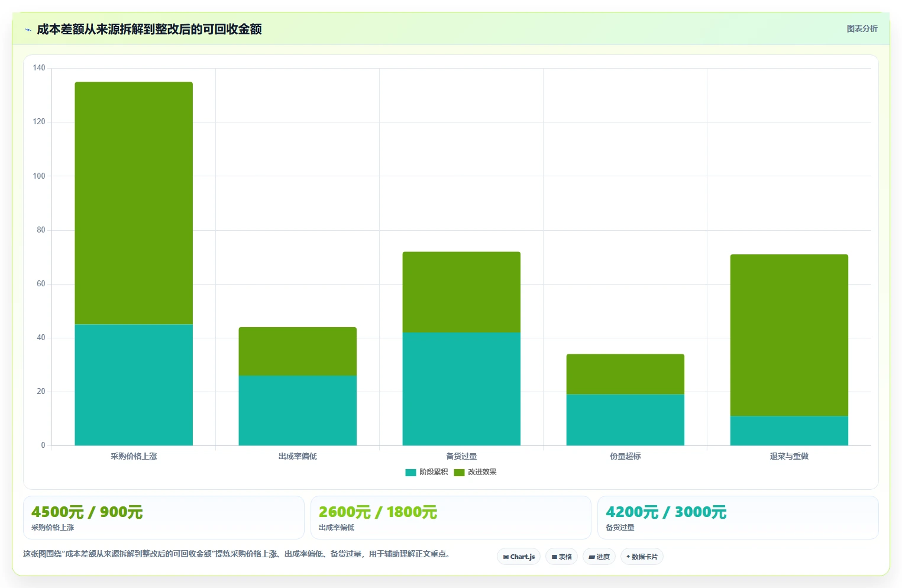Click the green 份量超标 bar segment
This screenshot has width=902, height=588.
[625, 374]
